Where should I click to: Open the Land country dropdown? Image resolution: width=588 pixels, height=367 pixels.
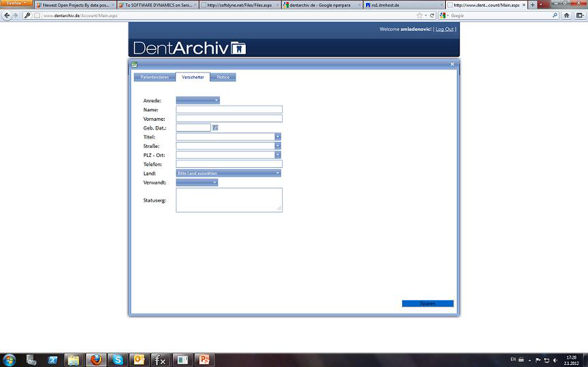pyautogui.click(x=228, y=173)
